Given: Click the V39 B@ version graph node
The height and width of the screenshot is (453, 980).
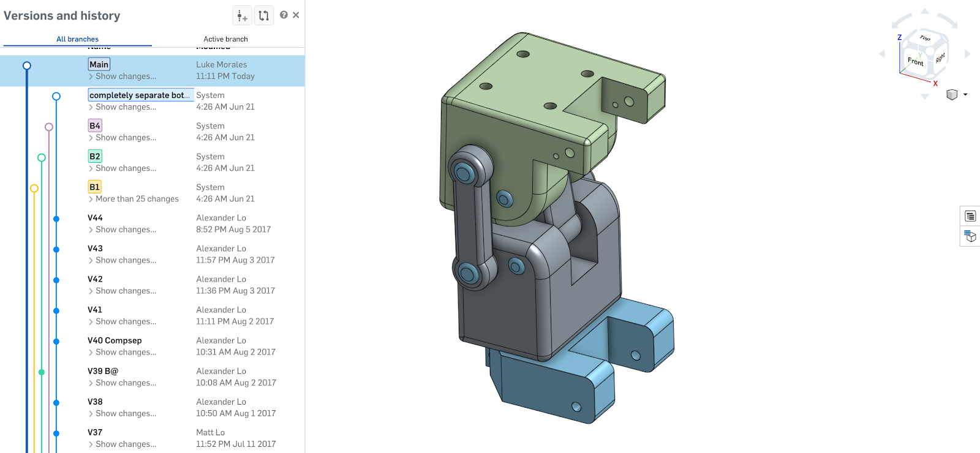Looking at the screenshot, I should point(42,372).
